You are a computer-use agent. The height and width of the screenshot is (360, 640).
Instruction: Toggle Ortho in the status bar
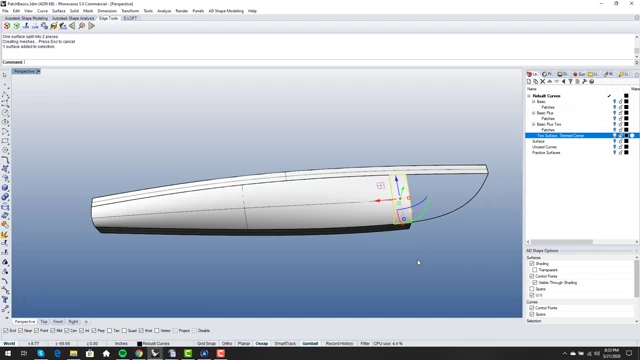[227, 344]
